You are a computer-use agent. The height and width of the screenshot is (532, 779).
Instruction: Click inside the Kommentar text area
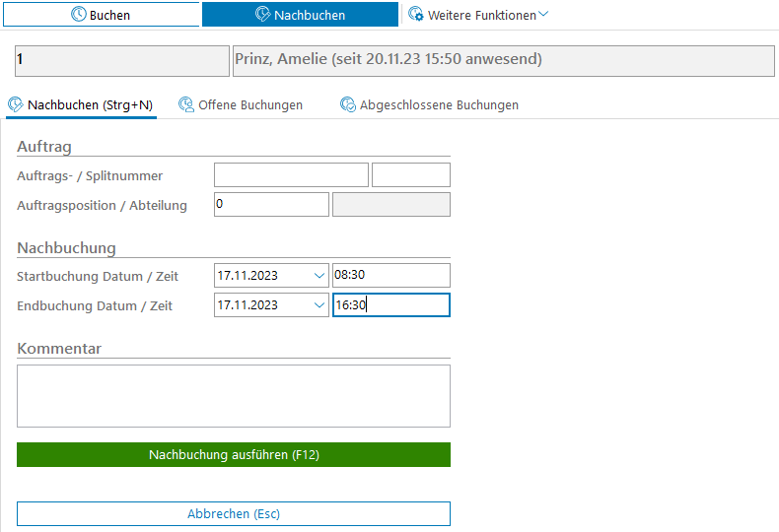click(x=234, y=395)
